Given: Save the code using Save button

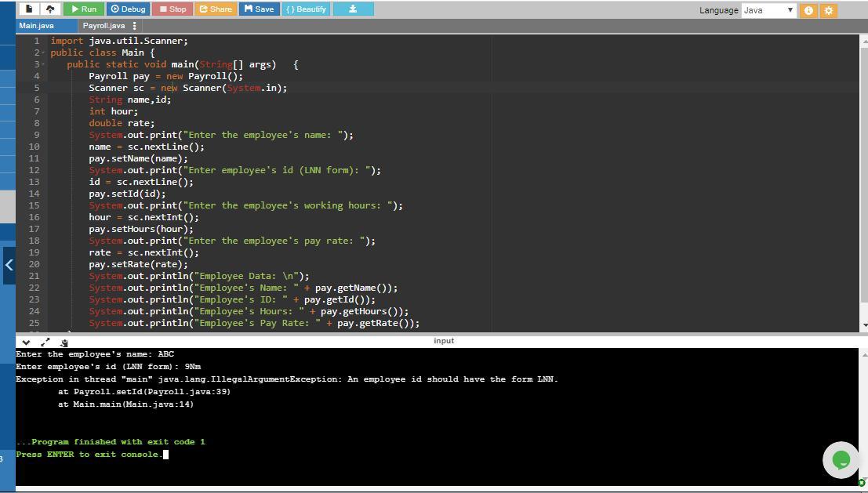Looking at the screenshot, I should (x=259, y=9).
